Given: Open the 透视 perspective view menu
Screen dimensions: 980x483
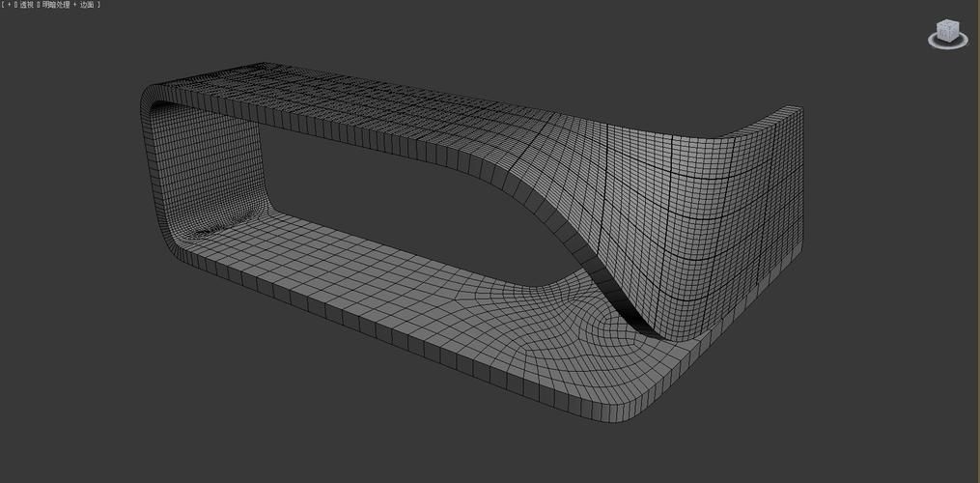Looking at the screenshot, I should 26,5.
